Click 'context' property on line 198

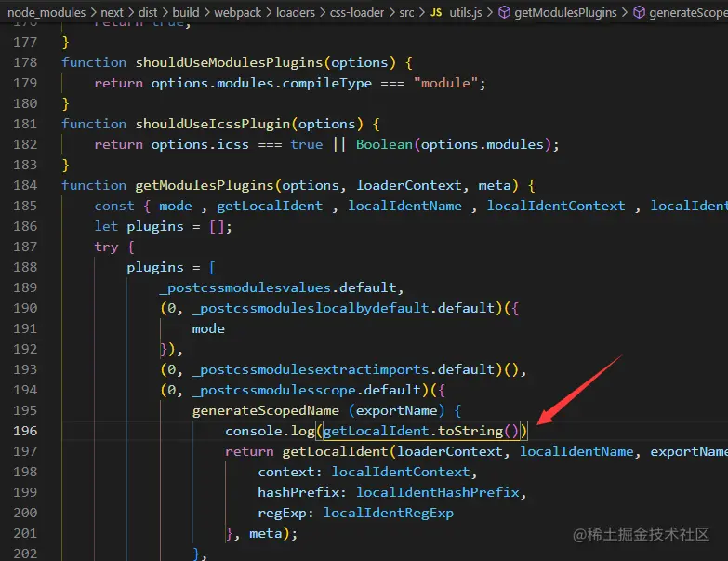[x=286, y=472]
